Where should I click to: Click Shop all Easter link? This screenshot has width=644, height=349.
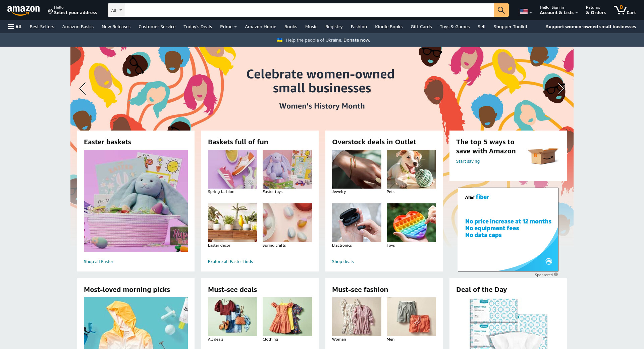coord(99,261)
